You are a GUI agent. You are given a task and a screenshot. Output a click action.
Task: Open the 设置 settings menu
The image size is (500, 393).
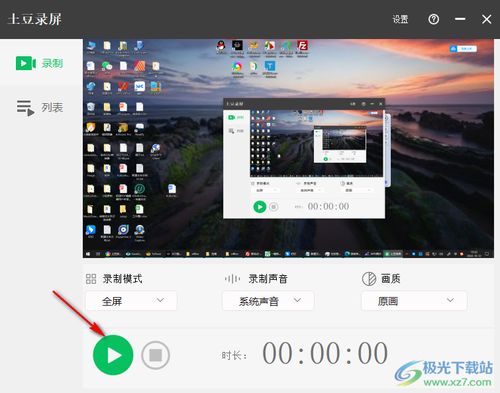(400, 19)
